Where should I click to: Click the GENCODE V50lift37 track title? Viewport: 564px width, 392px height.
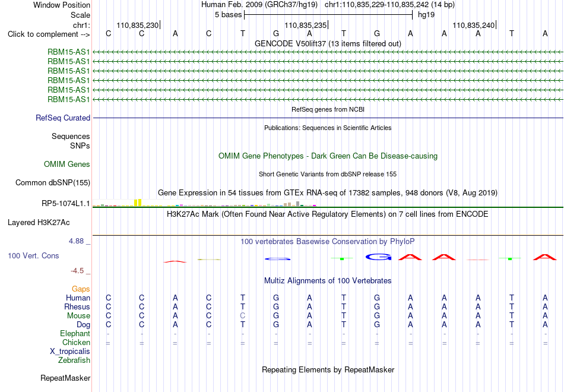(328, 43)
